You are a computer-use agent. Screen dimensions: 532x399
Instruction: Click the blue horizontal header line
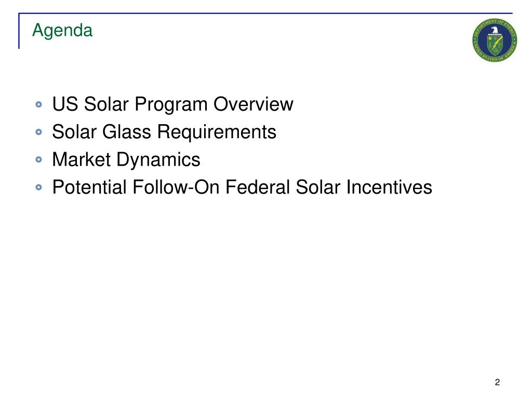265,13
